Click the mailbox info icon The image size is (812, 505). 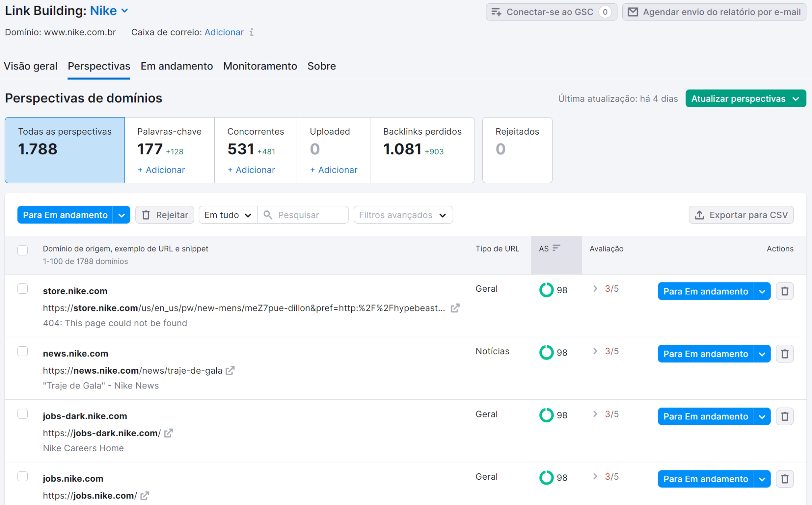252,32
